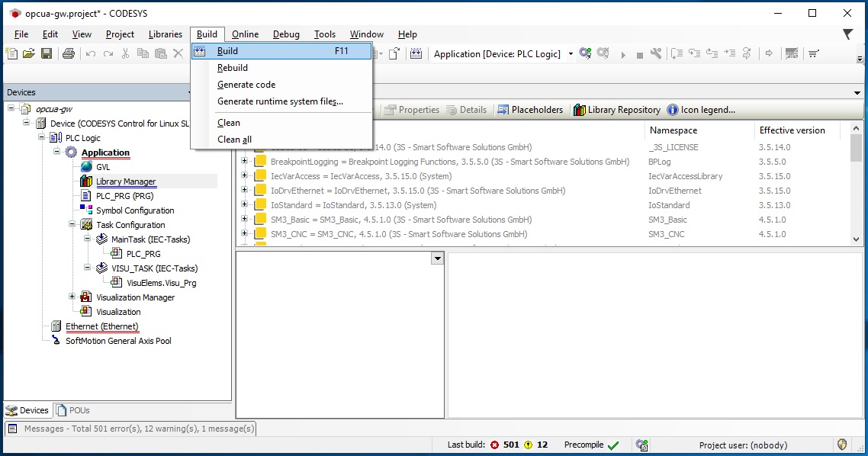
Task: Delete selection with X toolbar icon
Action: 178,53
